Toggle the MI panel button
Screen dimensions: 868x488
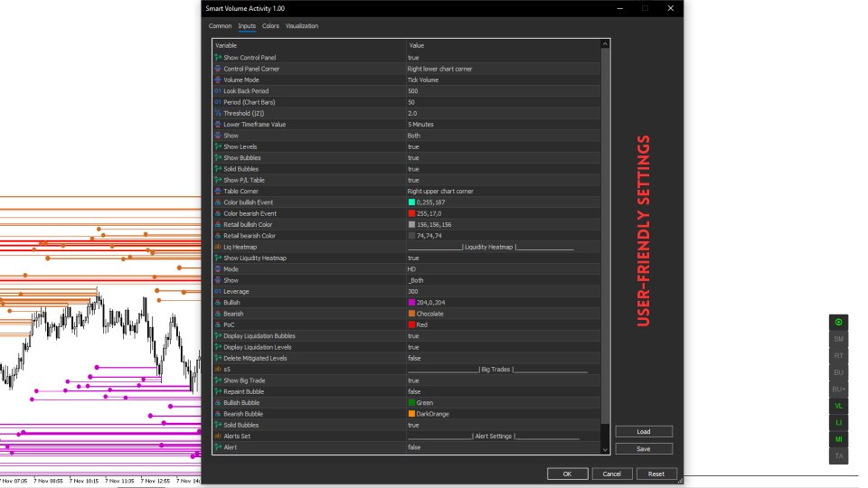click(x=838, y=439)
